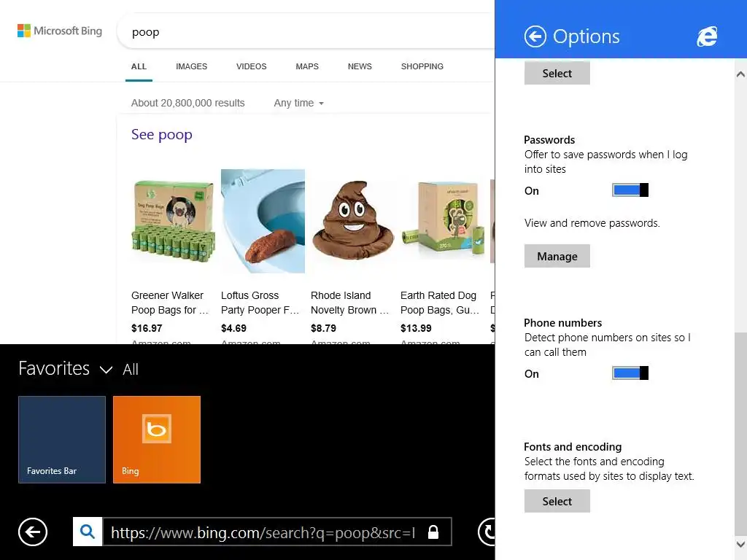The width and height of the screenshot is (747, 560).
Task: Open Rhode Island Novelty Brown listing
Action: click(x=349, y=303)
